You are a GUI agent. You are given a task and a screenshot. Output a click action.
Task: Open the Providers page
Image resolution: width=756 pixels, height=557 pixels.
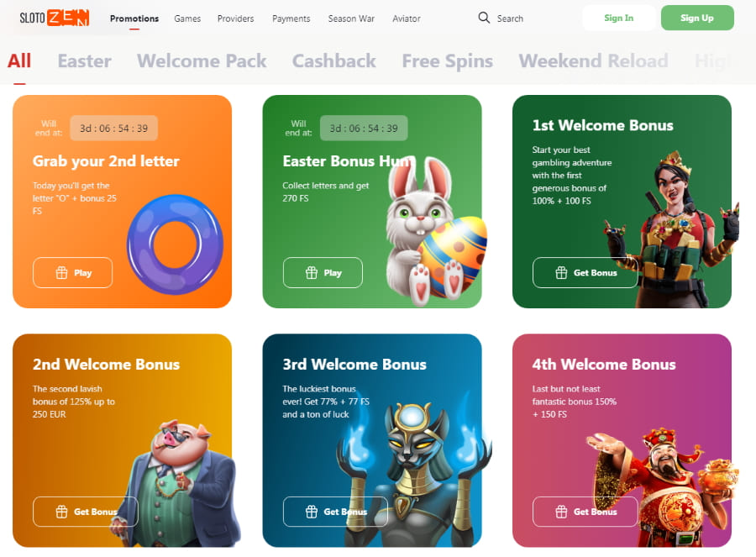pos(235,18)
